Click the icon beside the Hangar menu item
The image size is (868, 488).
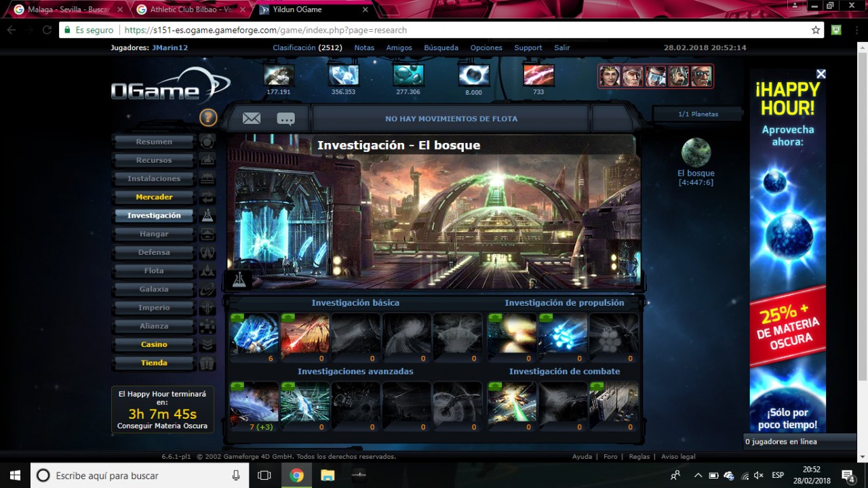pyautogui.click(x=208, y=234)
